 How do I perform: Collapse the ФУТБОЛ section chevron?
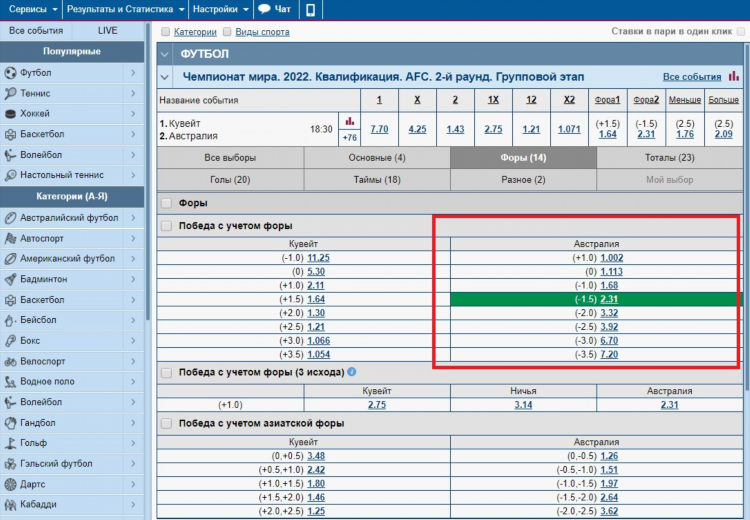[x=165, y=54]
